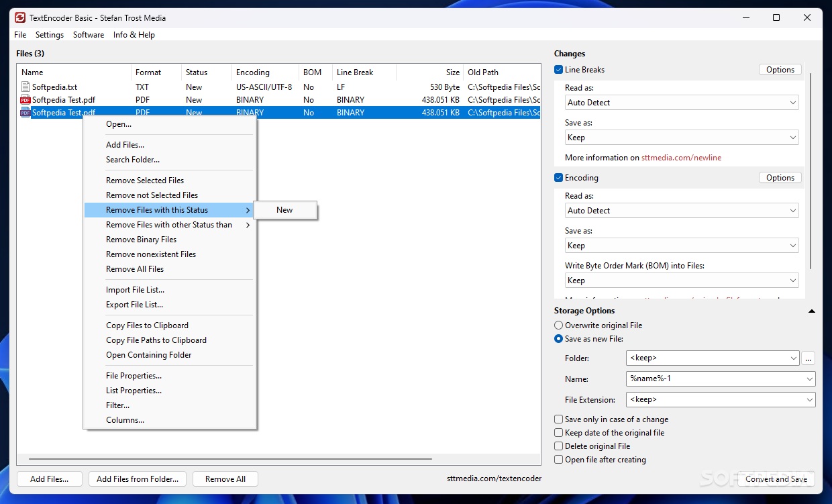Choose Remove Binary Files
The image size is (832, 504).
click(169, 240)
